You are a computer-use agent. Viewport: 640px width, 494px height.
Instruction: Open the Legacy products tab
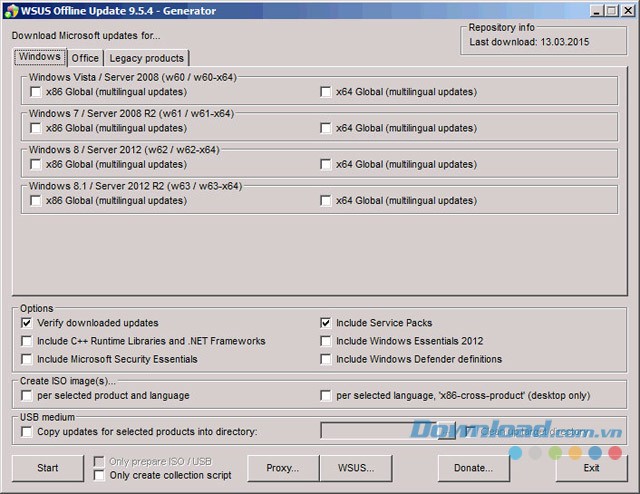coord(147,58)
